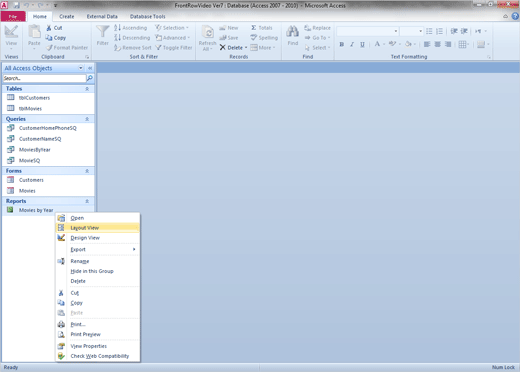
Task: Collapse the Queries group chevron
Action: [x=87, y=119]
